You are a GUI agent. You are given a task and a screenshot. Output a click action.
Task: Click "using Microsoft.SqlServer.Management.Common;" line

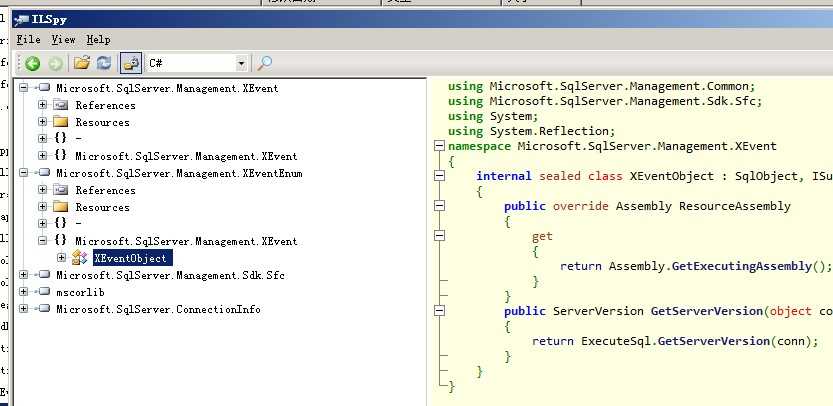tap(601, 86)
